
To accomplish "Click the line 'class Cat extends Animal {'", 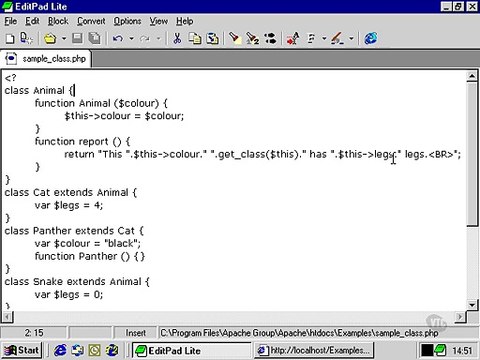I will [x=71, y=193].
